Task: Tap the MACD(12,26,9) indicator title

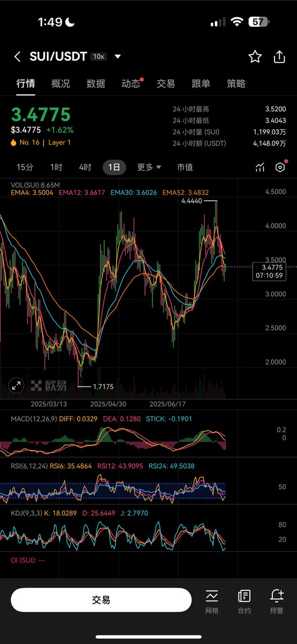Action: click(35, 419)
